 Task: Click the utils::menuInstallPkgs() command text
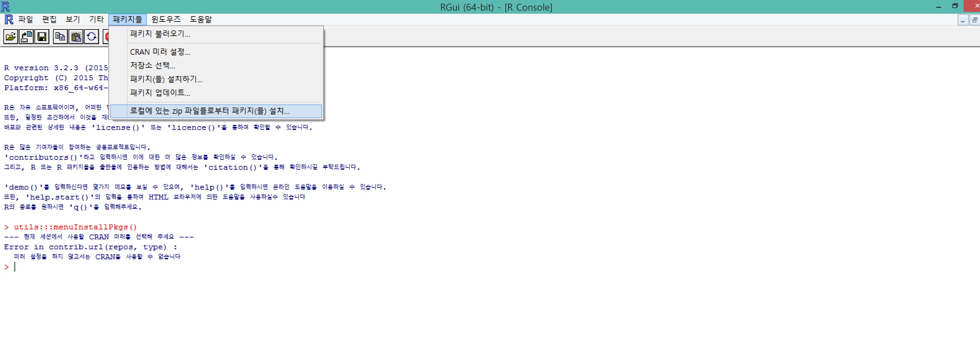[x=75, y=227]
